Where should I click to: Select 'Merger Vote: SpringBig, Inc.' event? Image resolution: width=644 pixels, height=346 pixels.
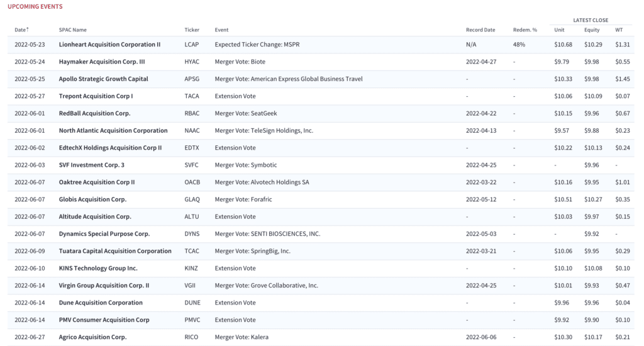click(x=253, y=251)
